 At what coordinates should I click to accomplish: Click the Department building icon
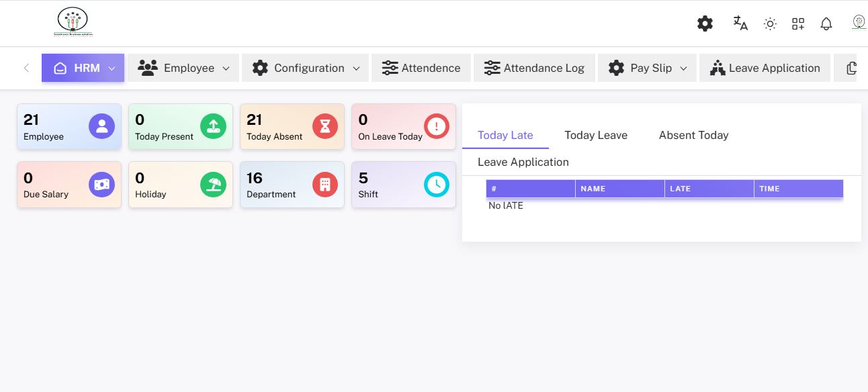(325, 185)
